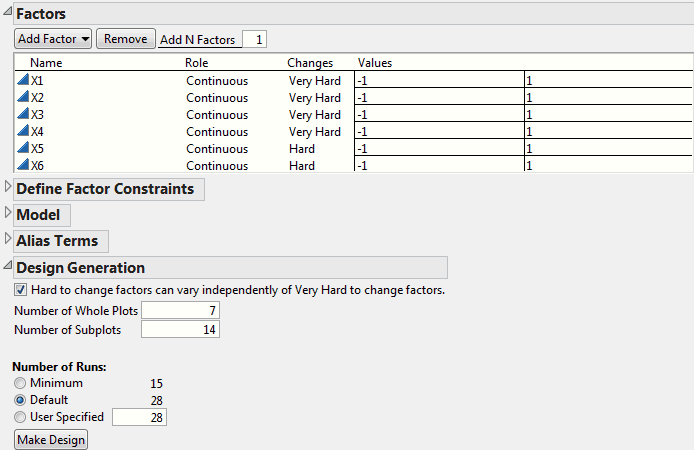The height and width of the screenshot is (450, 694).
Task: Click the icon next to factor X5
Action: pyautogui.click(x=24, y=148)
